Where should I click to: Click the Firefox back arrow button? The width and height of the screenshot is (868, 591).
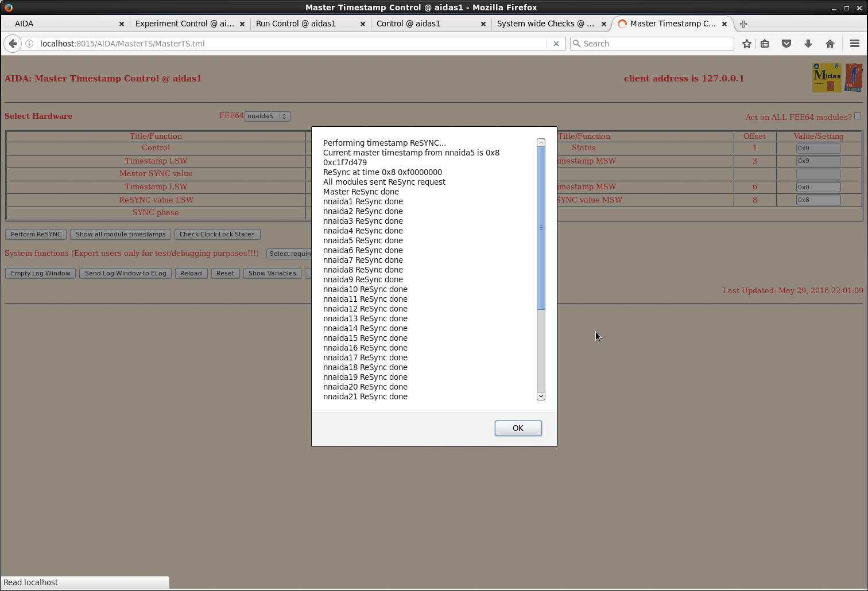(x=13, y=44)
